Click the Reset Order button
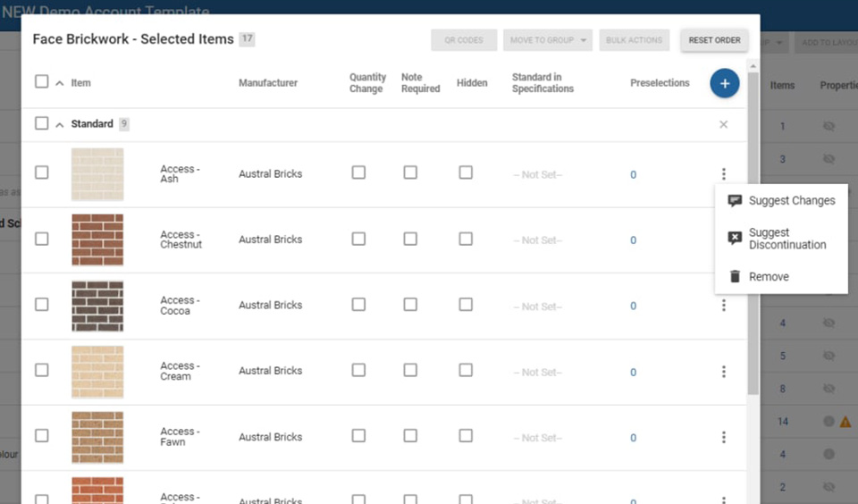The height and width of the screenshot is (504, 858). pos(714,40)
